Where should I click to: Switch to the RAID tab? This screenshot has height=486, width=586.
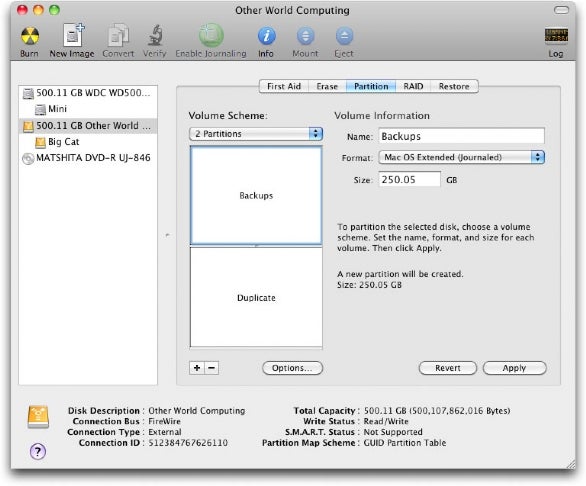tap(413, 86)
